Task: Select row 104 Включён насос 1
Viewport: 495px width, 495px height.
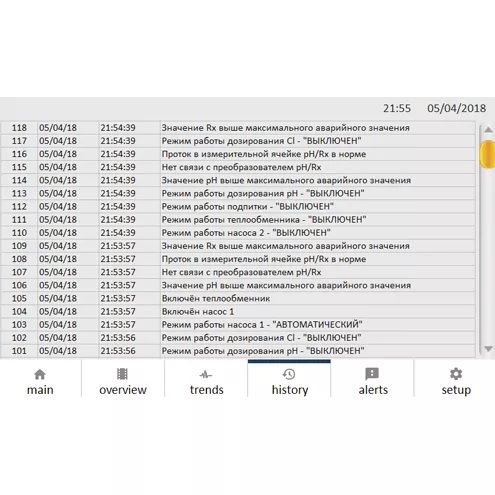Action: (238, 311)
